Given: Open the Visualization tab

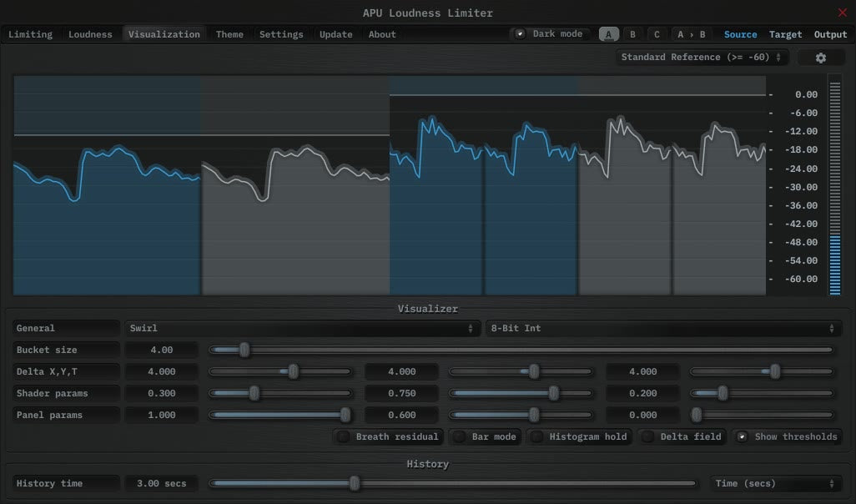Looking at the screenshot, I should (164, 34).
